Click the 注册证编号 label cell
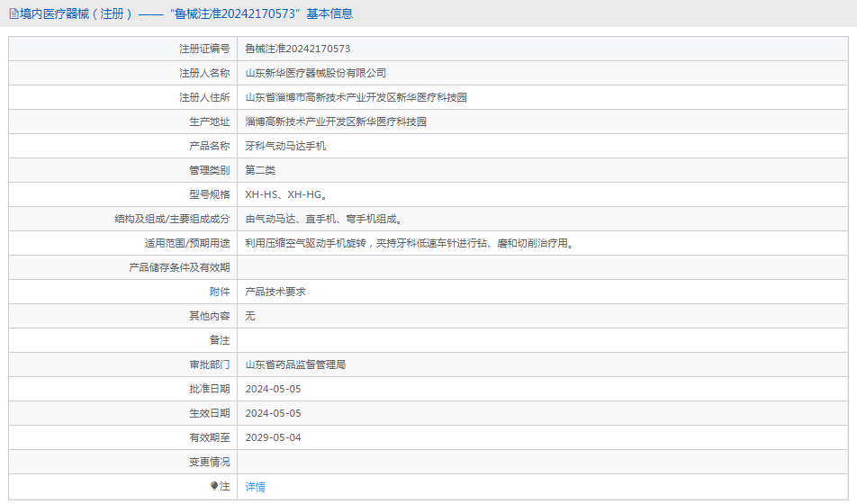 pyautogui.click(x=123, y=49)
